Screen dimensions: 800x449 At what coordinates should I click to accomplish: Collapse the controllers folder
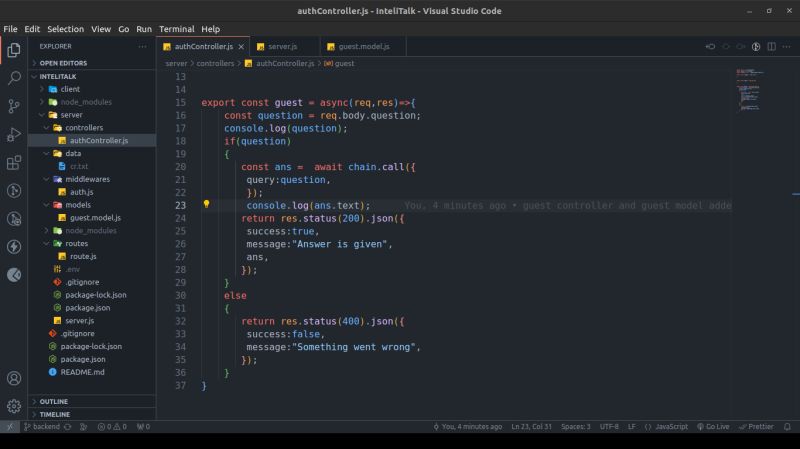point(84,128)
